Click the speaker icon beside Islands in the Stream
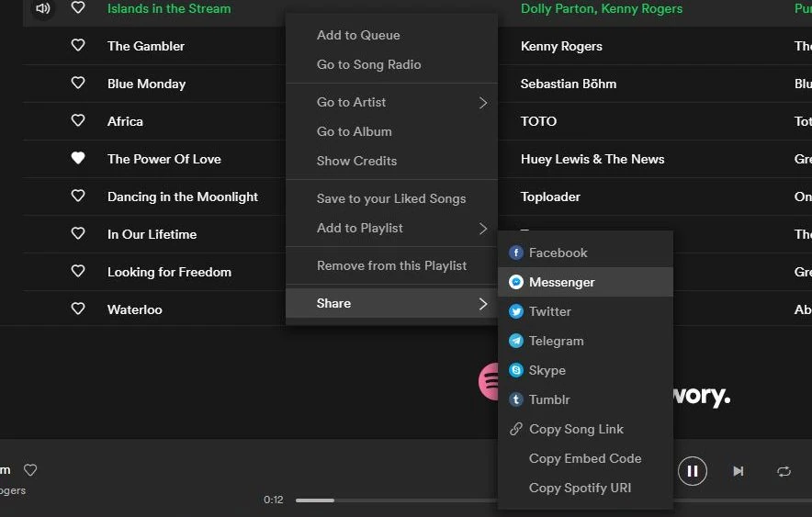 pos(42,8)
